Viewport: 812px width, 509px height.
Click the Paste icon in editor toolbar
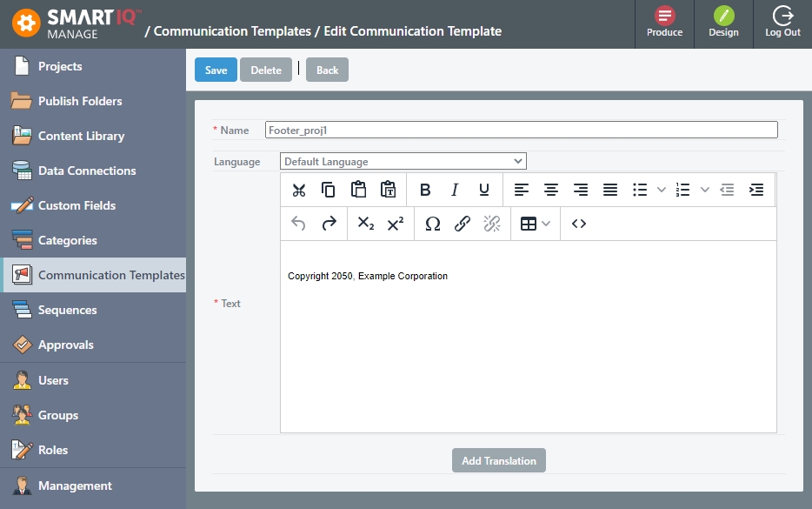tap(358, 191)
